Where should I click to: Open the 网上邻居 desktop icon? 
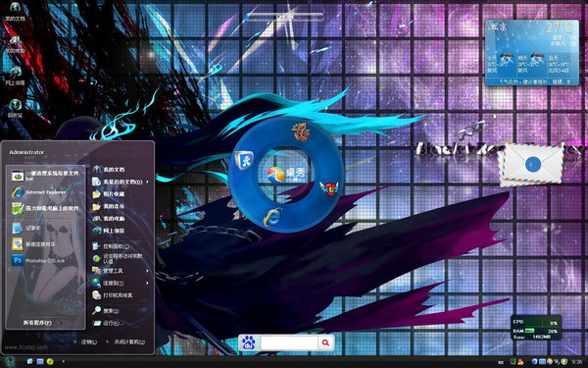[15, 77]
